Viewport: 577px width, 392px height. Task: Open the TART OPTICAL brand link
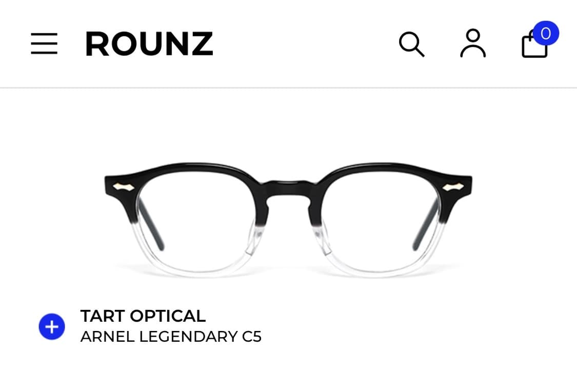click(x=143, y=316)
